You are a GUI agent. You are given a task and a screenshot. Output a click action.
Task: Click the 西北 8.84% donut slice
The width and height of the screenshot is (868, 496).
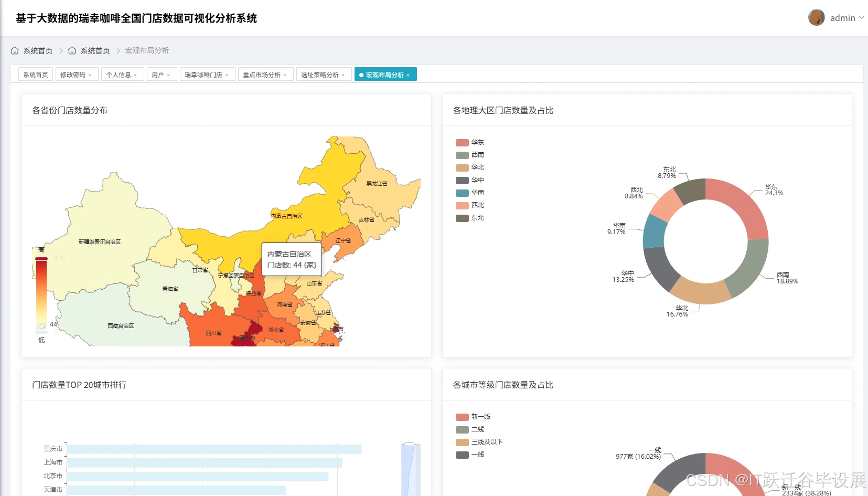[666, 205]
